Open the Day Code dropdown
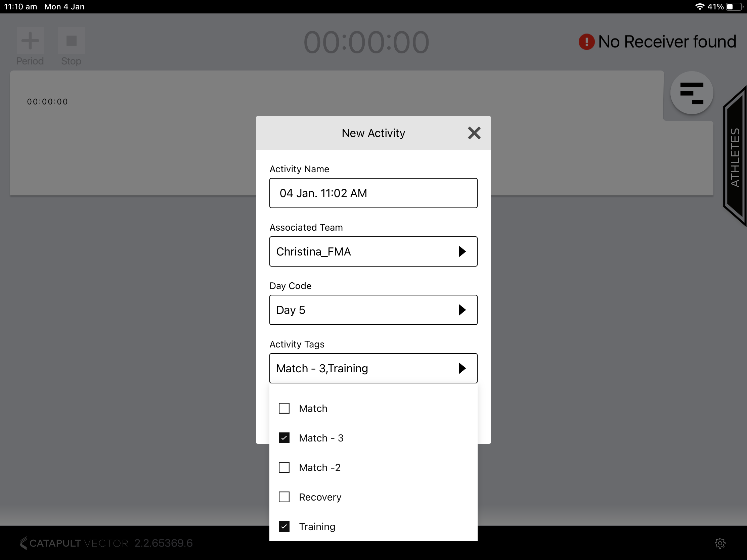The image size is (747, 560). pyautogui.click(x=373, y=310)
